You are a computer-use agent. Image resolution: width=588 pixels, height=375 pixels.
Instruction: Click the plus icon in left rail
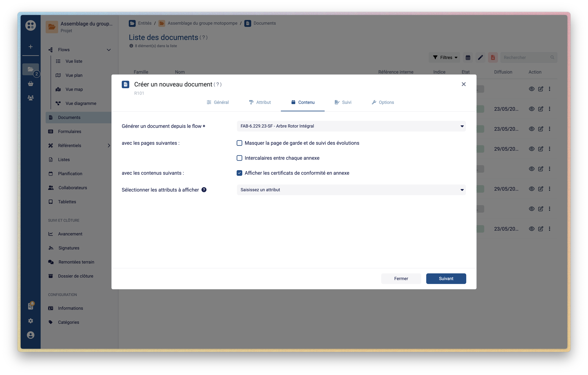pos(30,47)
